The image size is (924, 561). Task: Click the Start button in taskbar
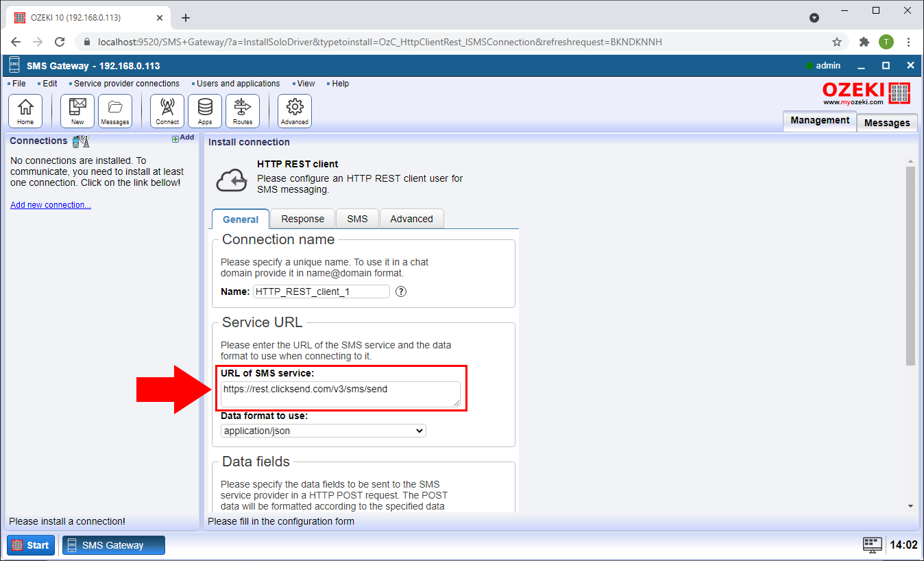[31, 545]
